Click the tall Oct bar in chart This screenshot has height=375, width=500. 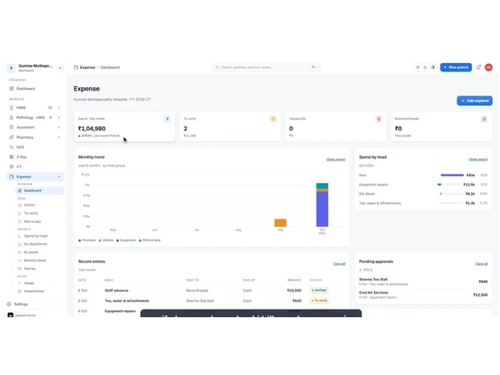pos(322,205)
